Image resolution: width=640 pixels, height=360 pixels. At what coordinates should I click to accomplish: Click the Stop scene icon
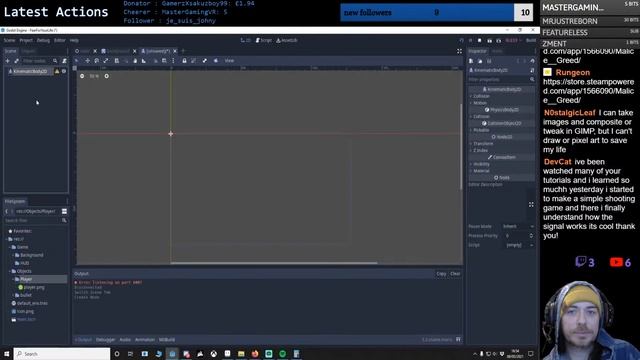pyautogui.click(x=480, y=40)
